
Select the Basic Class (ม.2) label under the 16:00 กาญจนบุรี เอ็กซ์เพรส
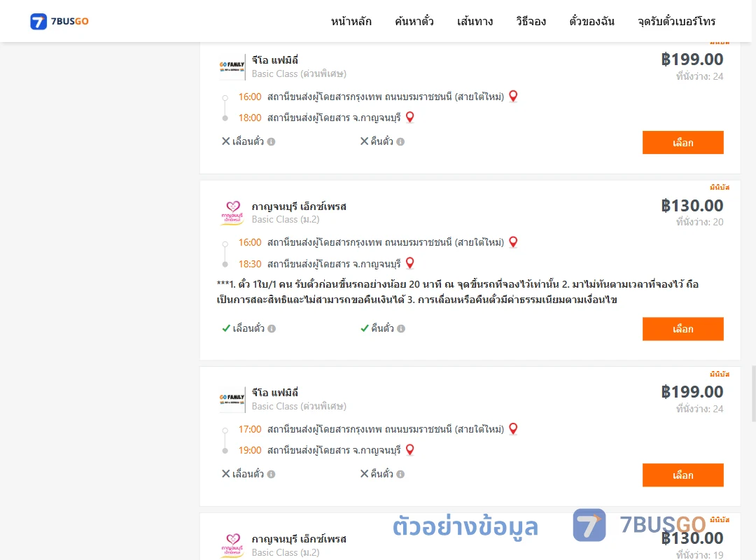[286, 220]
